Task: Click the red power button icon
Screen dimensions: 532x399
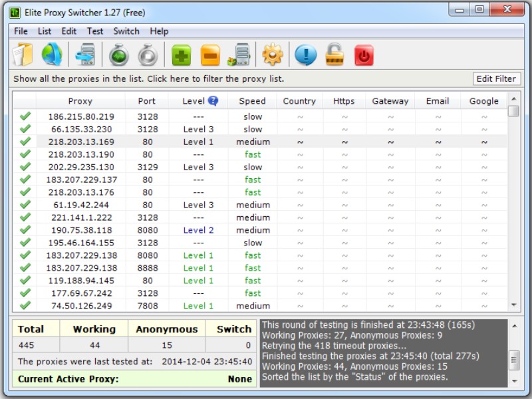Action: [x=364, y=55]
